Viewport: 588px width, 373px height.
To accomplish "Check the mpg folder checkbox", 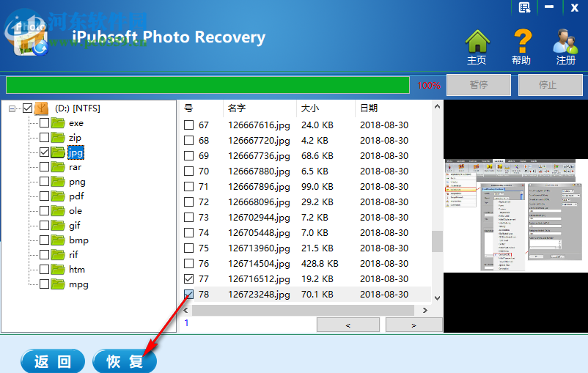I will tap(44, 284).
